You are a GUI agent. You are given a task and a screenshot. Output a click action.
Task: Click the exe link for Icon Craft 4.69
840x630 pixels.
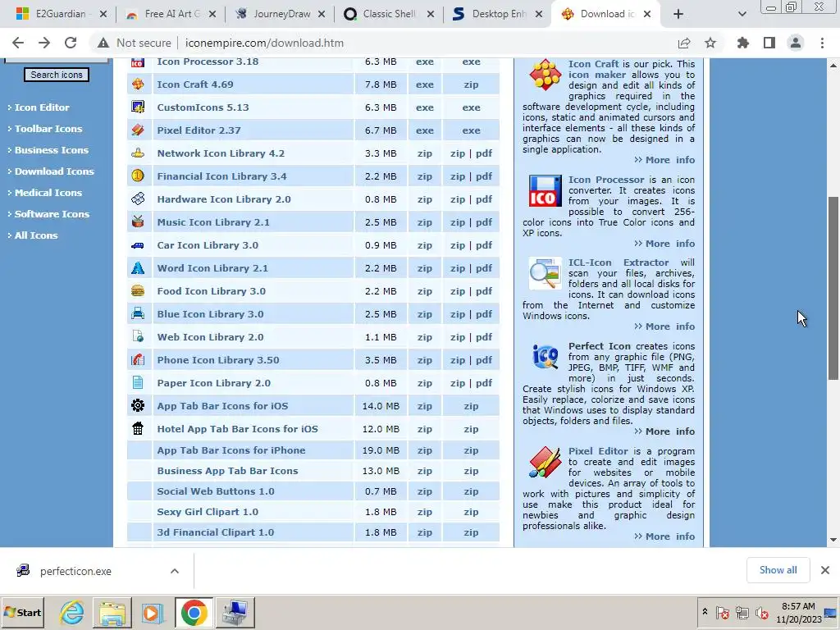(424, 84)
